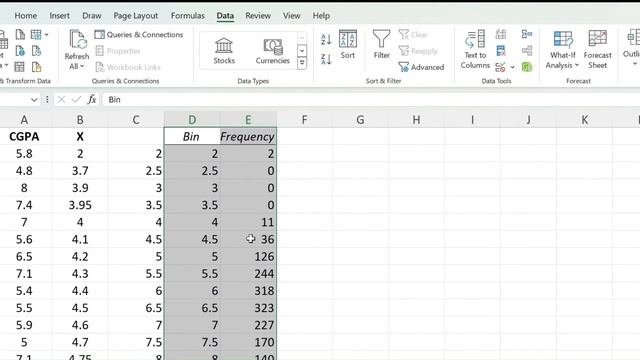Confirm formula bar entry checkmark
640x360 pixels.
(76, 100)
